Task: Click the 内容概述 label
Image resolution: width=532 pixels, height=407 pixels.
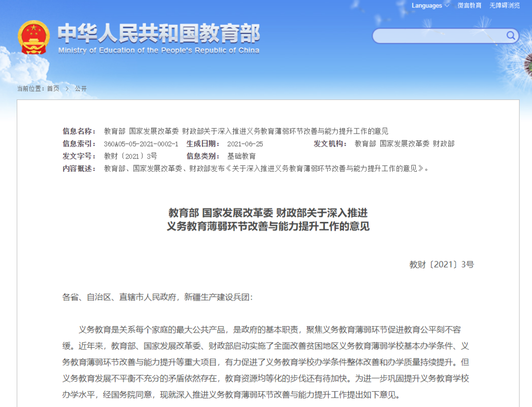Action: [x=79, y=168]
